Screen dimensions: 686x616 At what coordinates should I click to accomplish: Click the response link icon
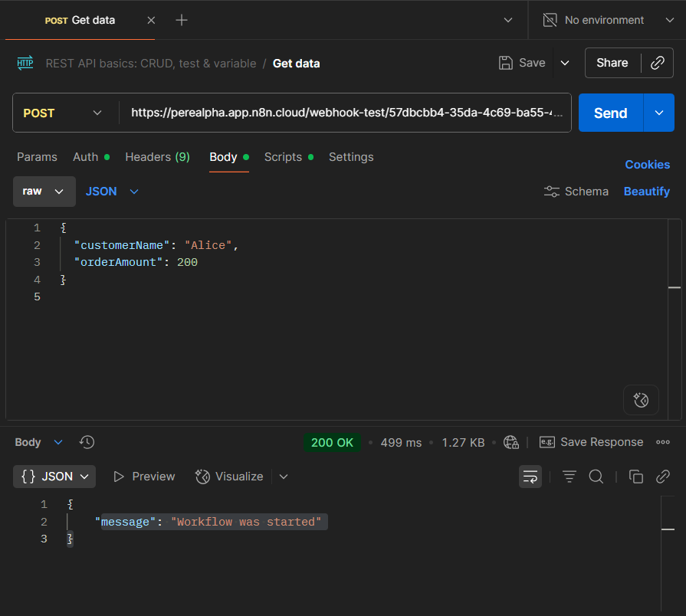pyautogui.click(x=663, y=477)
